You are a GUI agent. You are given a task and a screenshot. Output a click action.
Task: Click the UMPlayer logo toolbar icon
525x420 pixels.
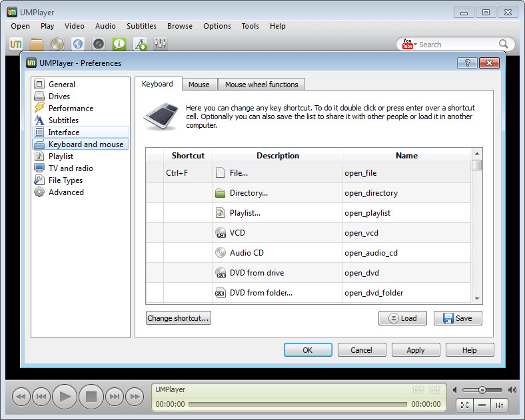16,44
